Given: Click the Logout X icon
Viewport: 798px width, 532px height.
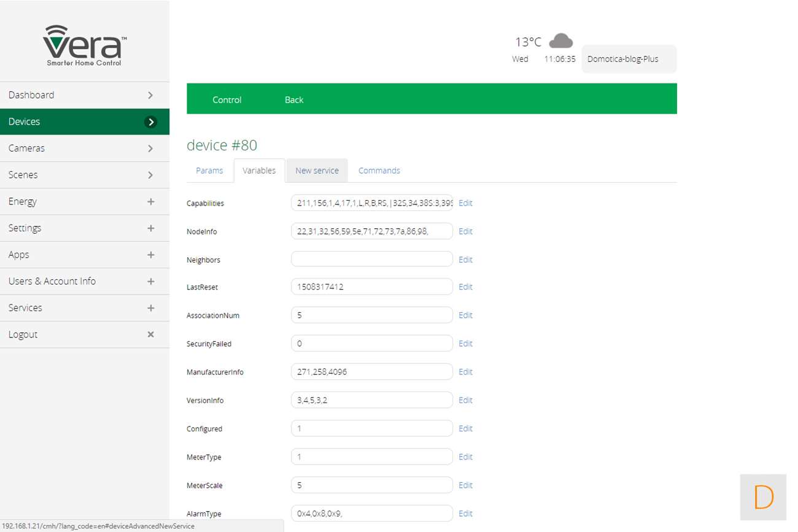Looking at the screenshot, I should coord(150,334).
